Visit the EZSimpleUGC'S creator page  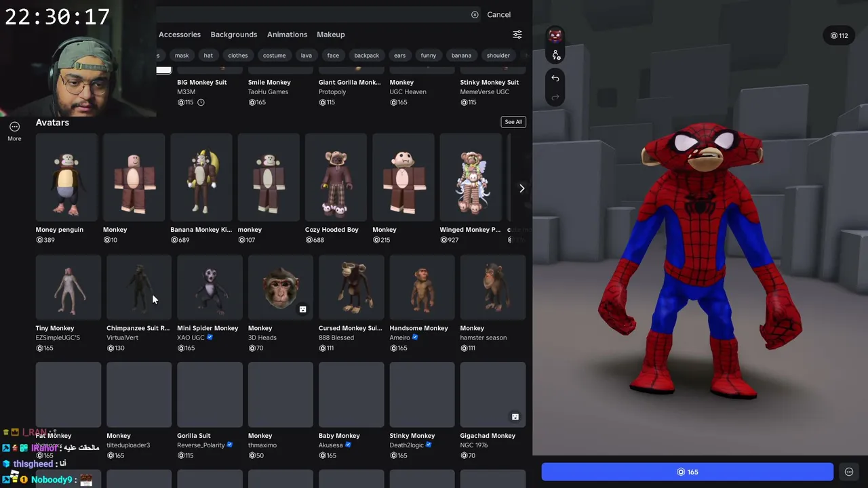tap(58, 338)
